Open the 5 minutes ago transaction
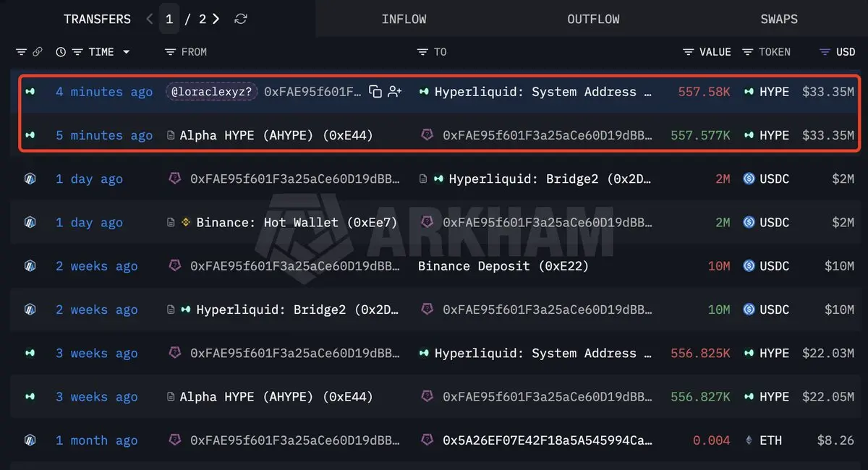The width and height of the screenshot is (868, 470). pos(104,135)
